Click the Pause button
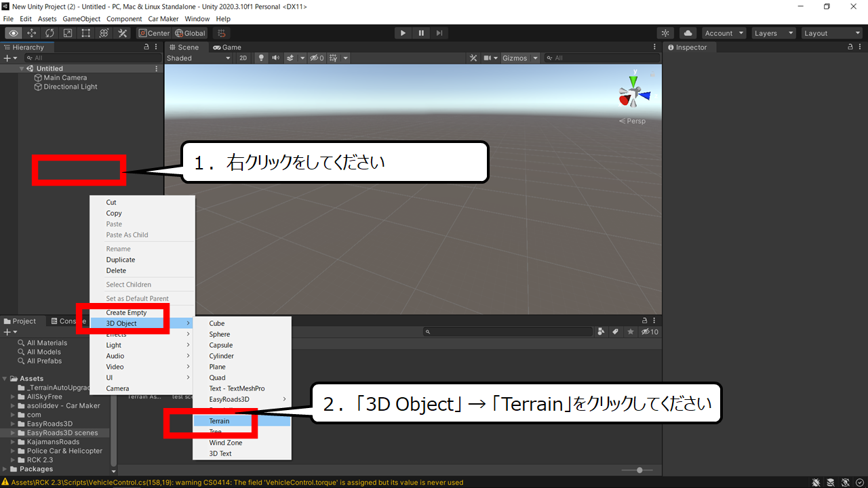868x488 pixels. click(421, 33)
